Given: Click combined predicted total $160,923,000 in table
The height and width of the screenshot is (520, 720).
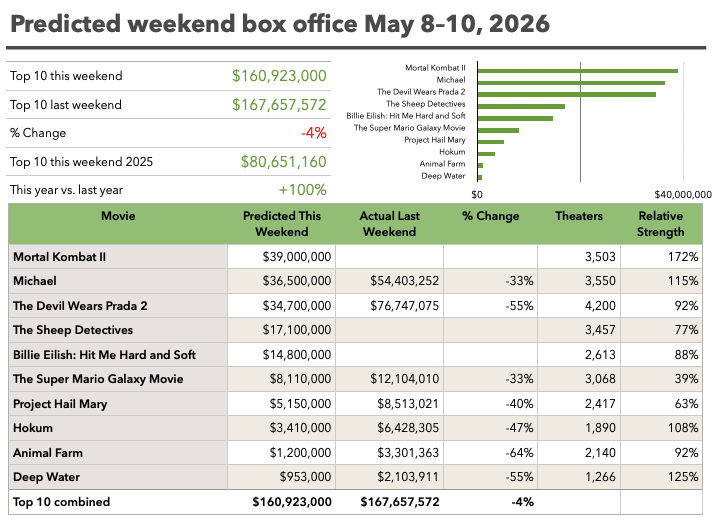Looking at the screenshot, I should (292, 502).
